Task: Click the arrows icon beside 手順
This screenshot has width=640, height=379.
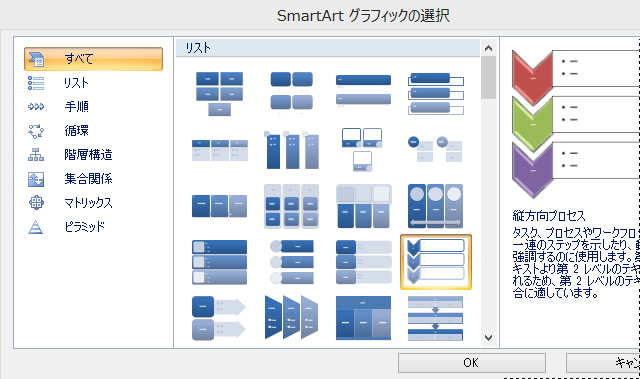Action: tap(36, 107)
